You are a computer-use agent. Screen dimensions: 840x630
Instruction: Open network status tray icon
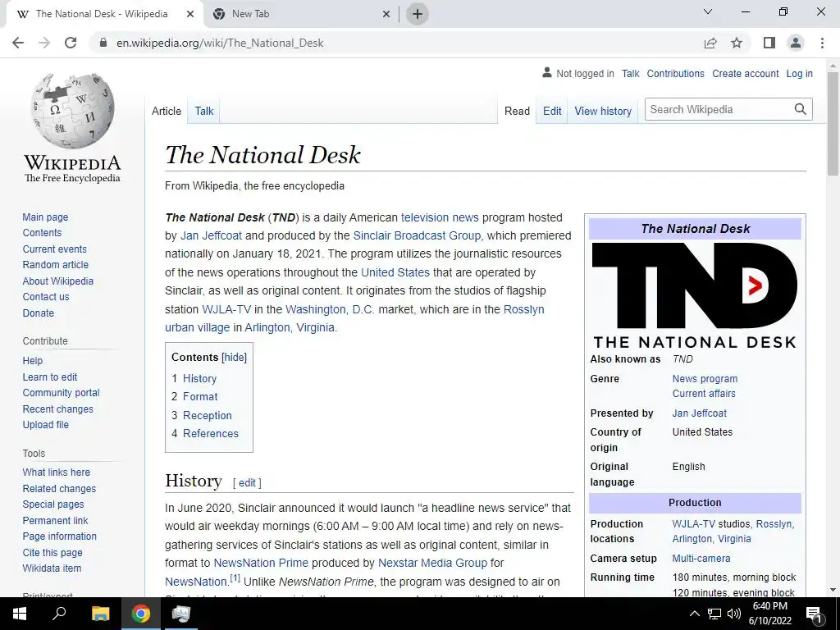click(x=714, y=614)
